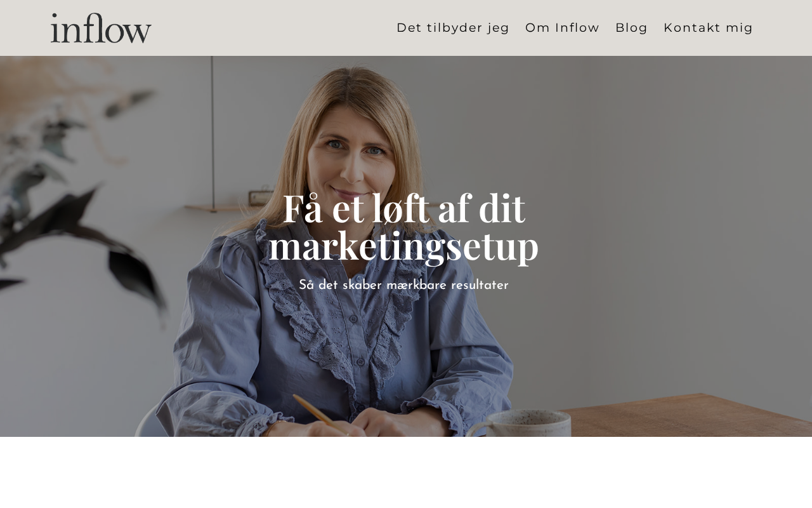Go to the Om Inflow page
The height and width of the screenshot is (508, 812).
pyautogui.click(x=562, y=28)
